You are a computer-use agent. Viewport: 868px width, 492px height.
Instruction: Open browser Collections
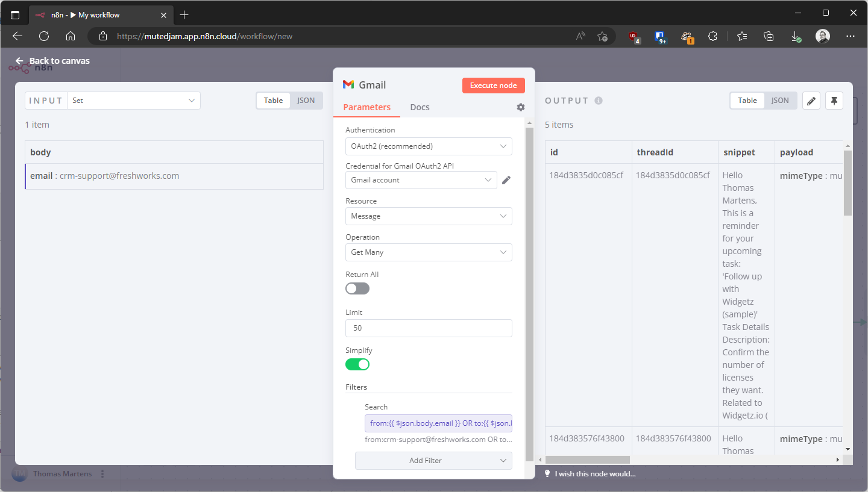(769, 36)
